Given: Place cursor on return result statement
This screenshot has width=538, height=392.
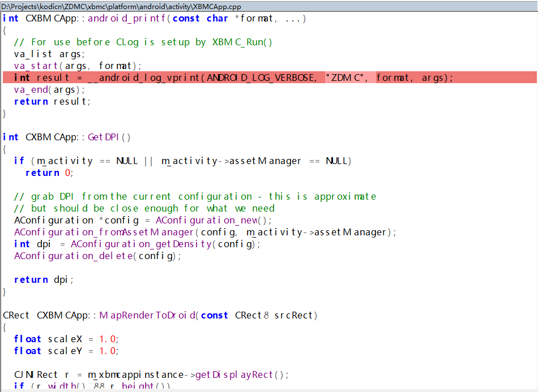Looking at the screenshot, I should (52, 101).
